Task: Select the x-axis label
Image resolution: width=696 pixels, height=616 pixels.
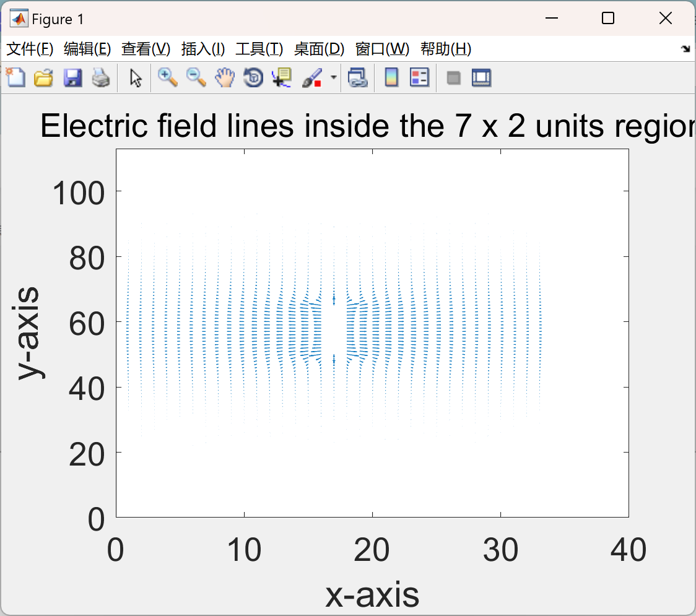Action: click(x=372, y=594)
